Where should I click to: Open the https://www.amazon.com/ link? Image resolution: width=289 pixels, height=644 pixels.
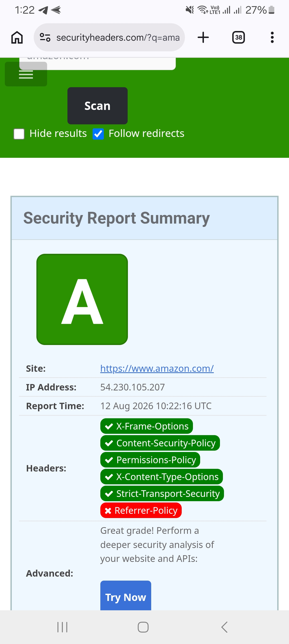(157, 369)
